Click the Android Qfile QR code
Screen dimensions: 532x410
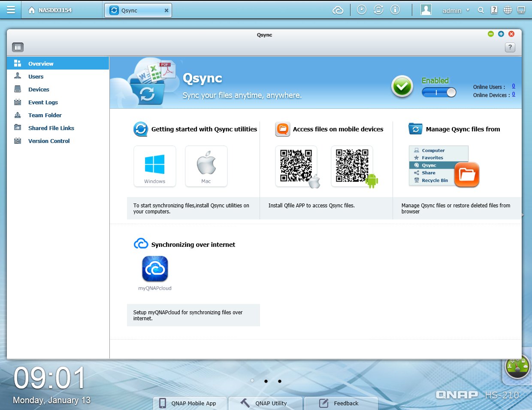[352, 166]
